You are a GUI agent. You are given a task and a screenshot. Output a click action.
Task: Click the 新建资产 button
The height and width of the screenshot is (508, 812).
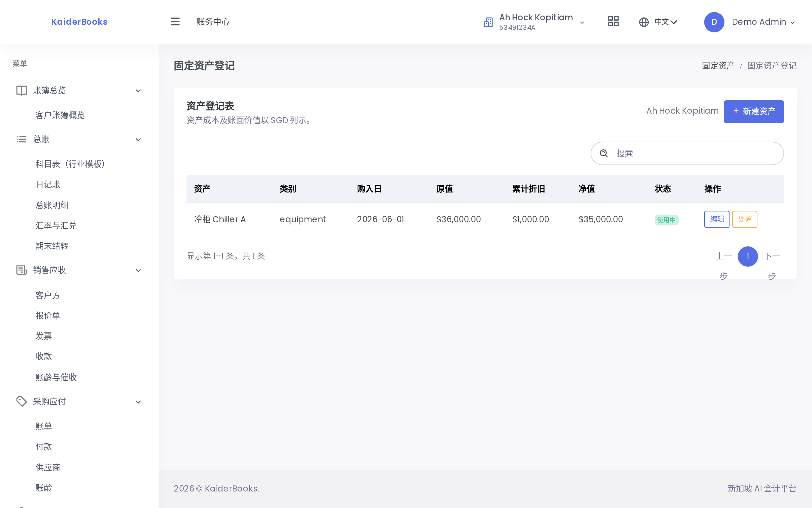coord(754,111)
